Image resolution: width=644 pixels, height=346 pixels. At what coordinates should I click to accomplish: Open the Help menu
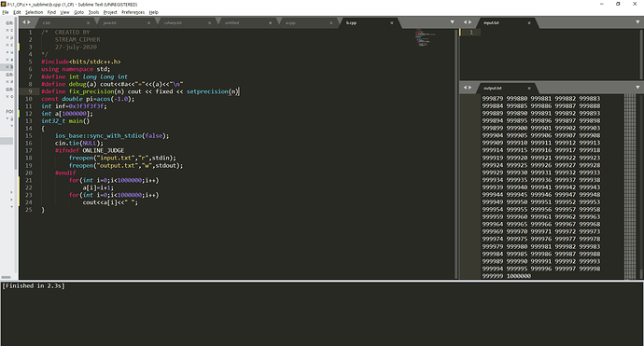click(154, 12)
